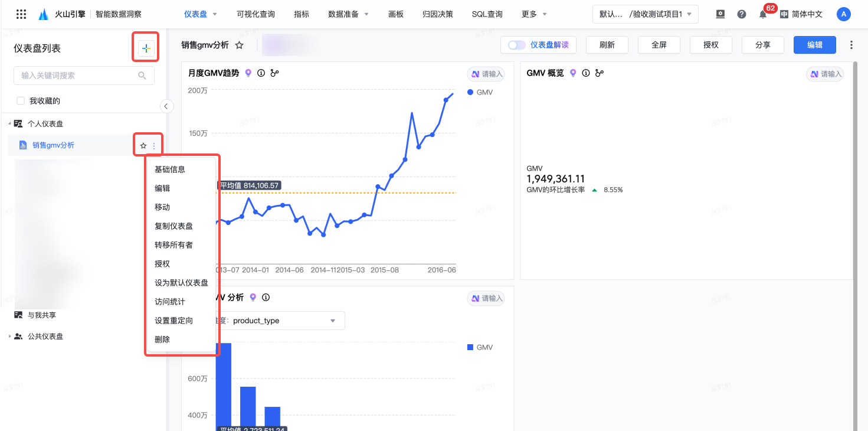Image resolution: width=868 pixels, height=431 pixels.
Task: Click the help question mark icon
Action: [x=742, y=14]
